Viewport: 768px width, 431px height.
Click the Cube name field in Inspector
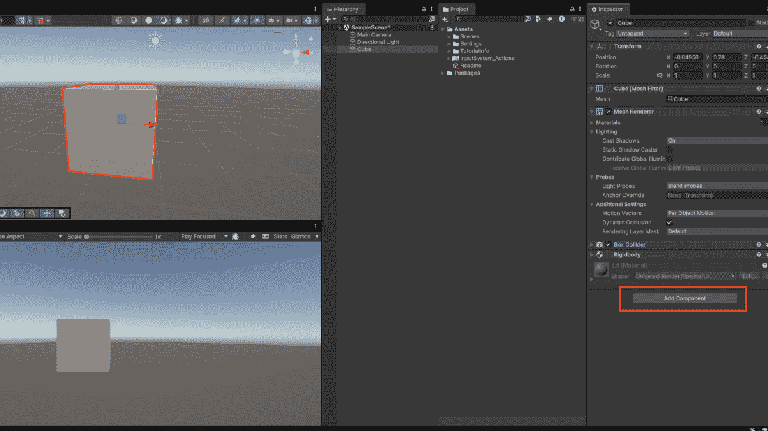click(x=681, y=23)
